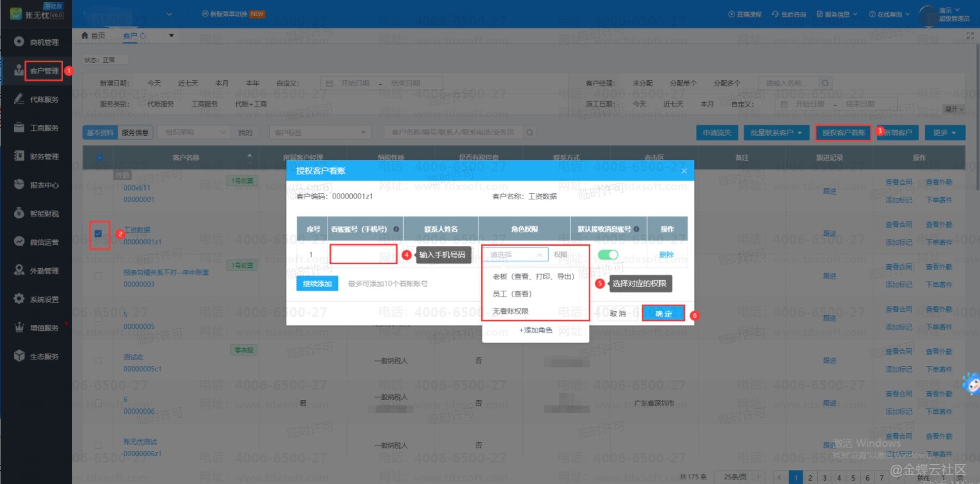Click +添加角色 below the role options

click(535, 330)
